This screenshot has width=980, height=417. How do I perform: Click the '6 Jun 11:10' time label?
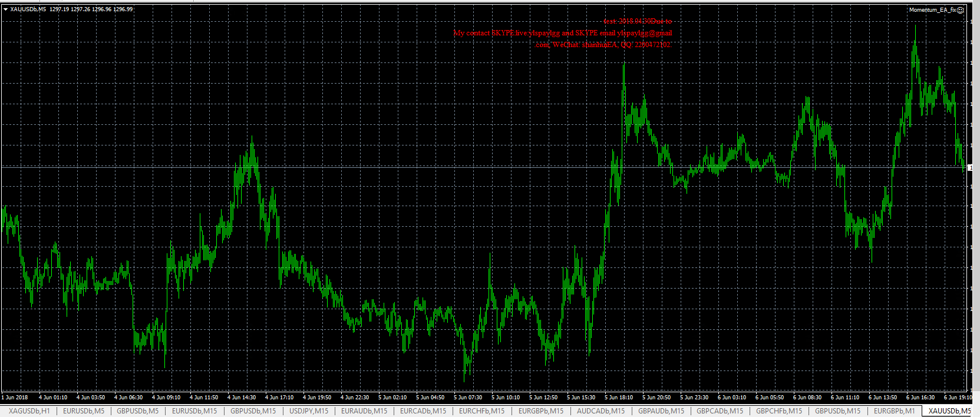coord(845,398)
